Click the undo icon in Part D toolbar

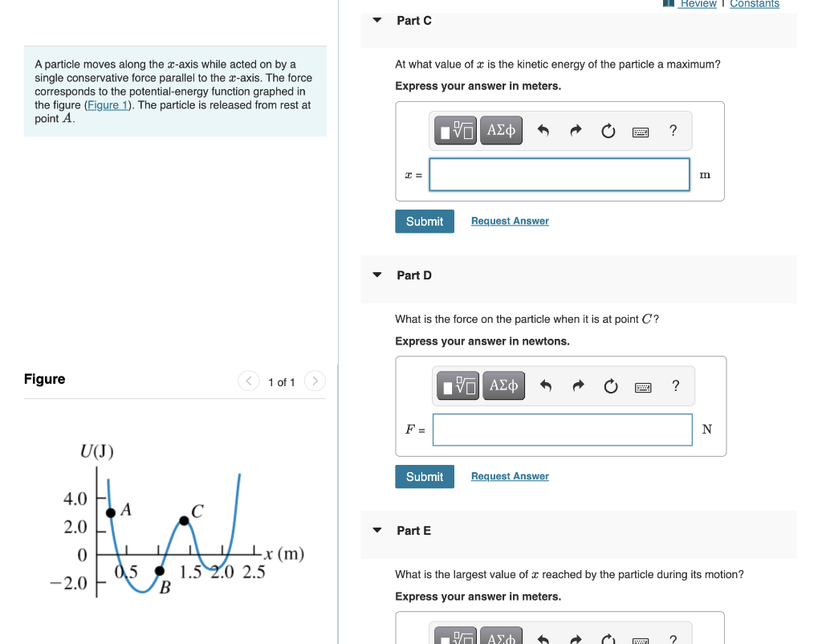coord(545,385)
